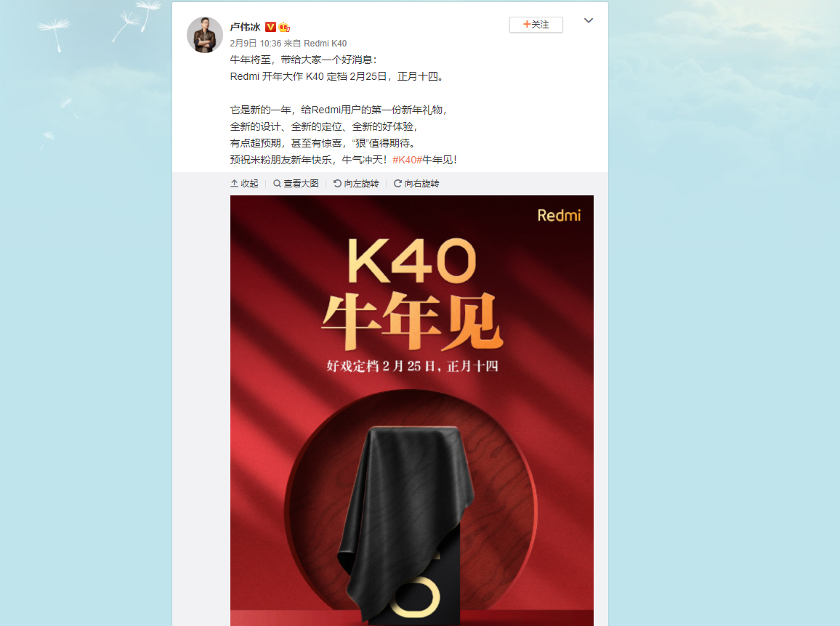Open the post timestamp 2月9日 10:36

coord(256,44)
